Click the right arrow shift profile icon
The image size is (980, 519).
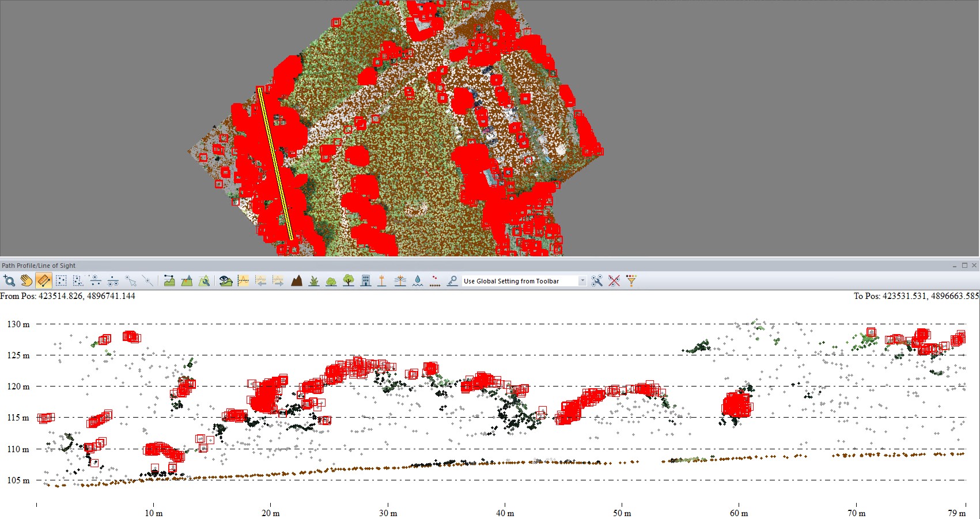click(278, 281)
